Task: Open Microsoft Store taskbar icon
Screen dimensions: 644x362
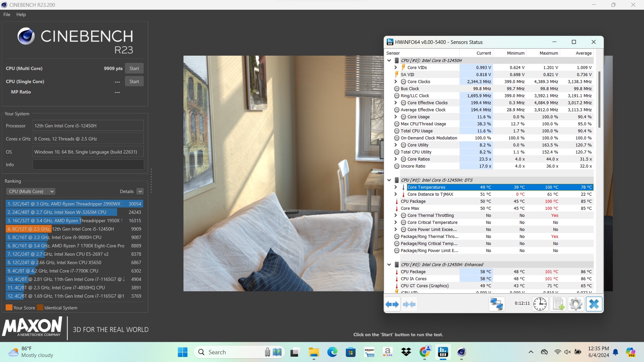Action: coord(351,352)
